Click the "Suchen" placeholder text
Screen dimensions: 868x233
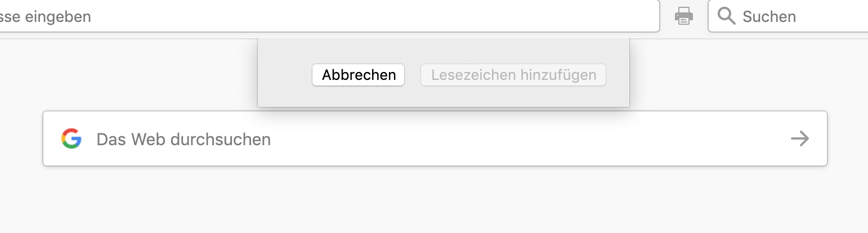pyautogui.click(x=769, y=16)
